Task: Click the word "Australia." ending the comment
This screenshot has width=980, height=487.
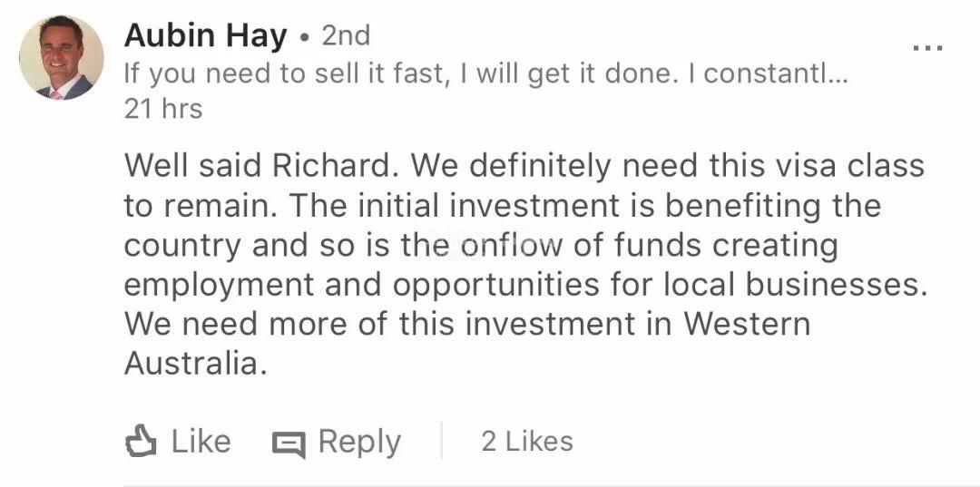Action: (x=196, y=363)
